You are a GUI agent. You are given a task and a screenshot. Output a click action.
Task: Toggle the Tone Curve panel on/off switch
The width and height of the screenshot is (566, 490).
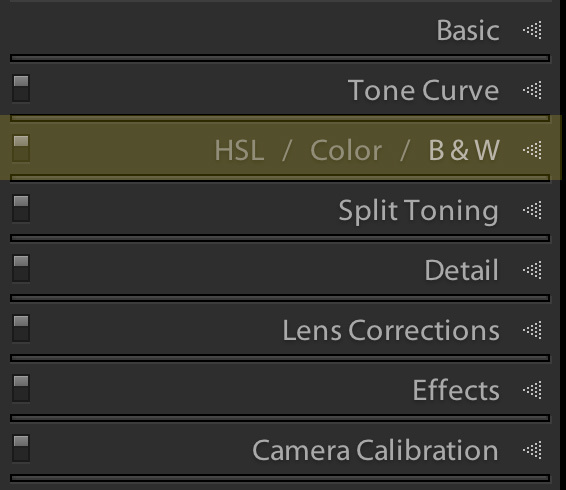(x=21, y=88)
